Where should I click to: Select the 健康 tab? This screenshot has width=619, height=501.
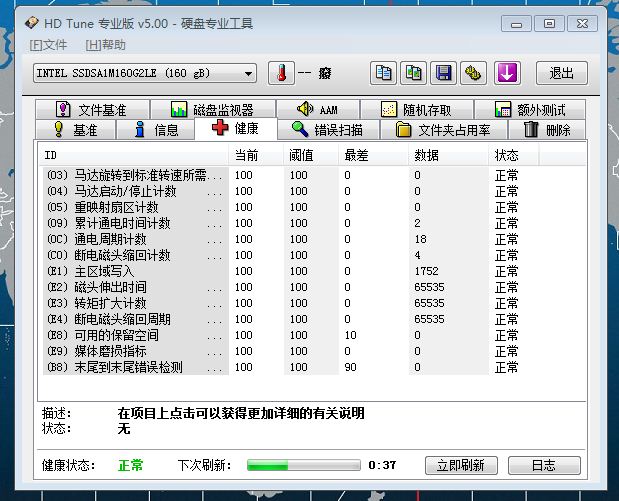click(x=236, y=128)
